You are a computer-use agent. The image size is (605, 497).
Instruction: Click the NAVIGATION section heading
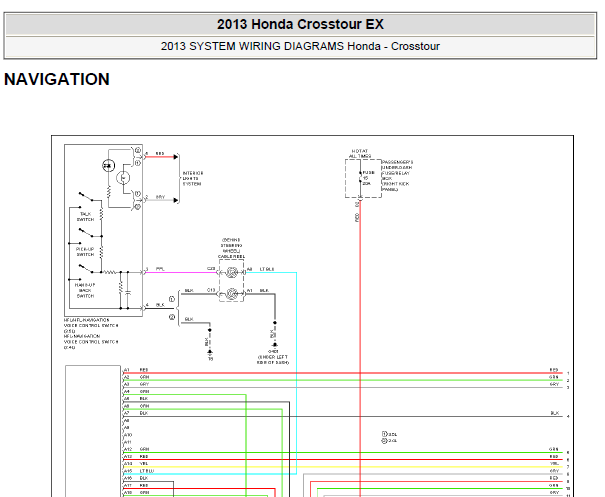click(x=57, y=79)
